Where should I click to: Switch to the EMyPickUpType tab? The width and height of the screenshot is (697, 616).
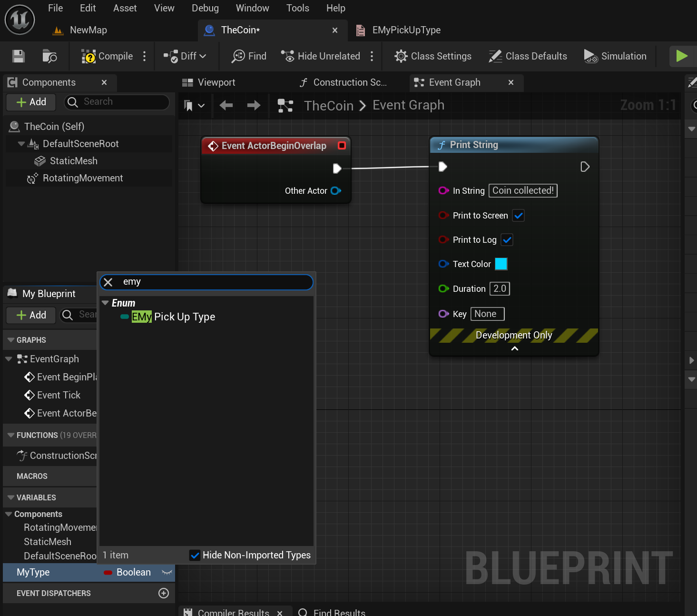399,30
